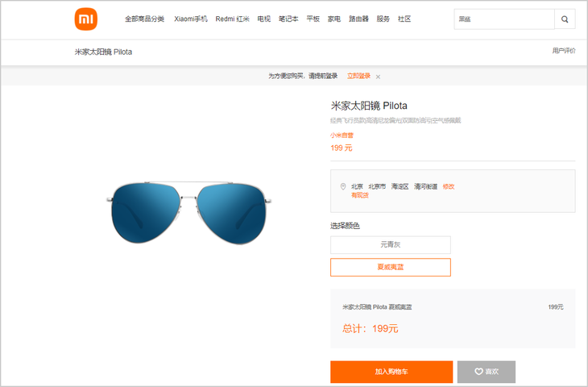Image resolution: width=588 pixels, height=387 pixels.
Task: Open the 全部商品分类 menu
Action: (x=144, y=19)
